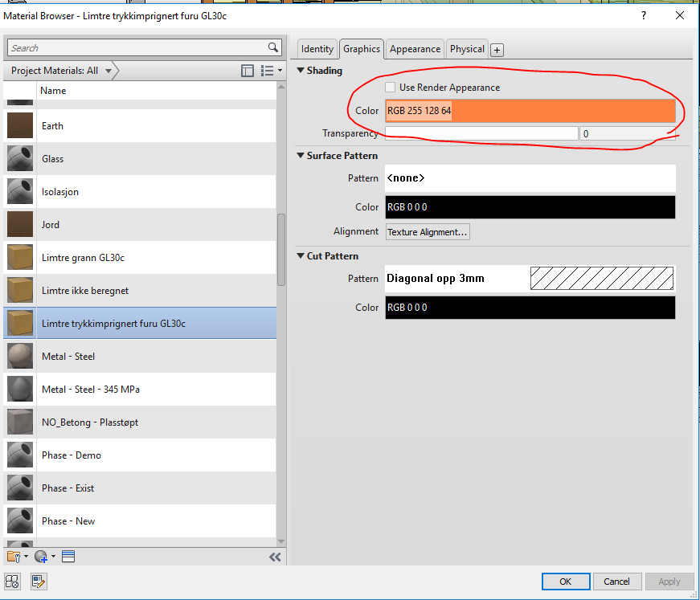Click the OK button
Viewport: 700px width, 600px height.
(566, 582)
